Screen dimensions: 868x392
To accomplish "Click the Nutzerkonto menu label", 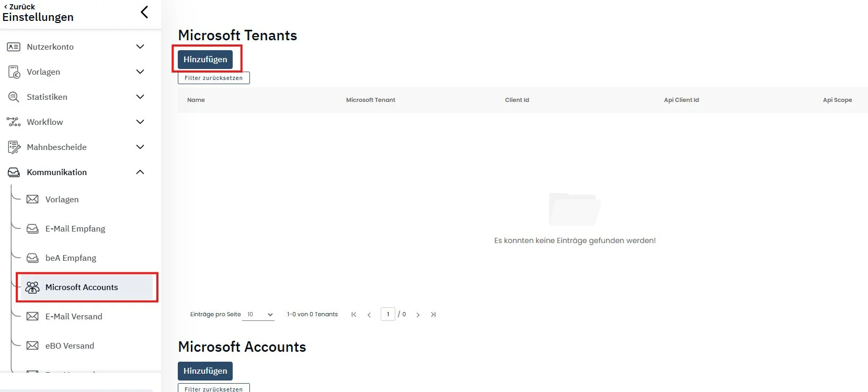I will coord(50,47).
